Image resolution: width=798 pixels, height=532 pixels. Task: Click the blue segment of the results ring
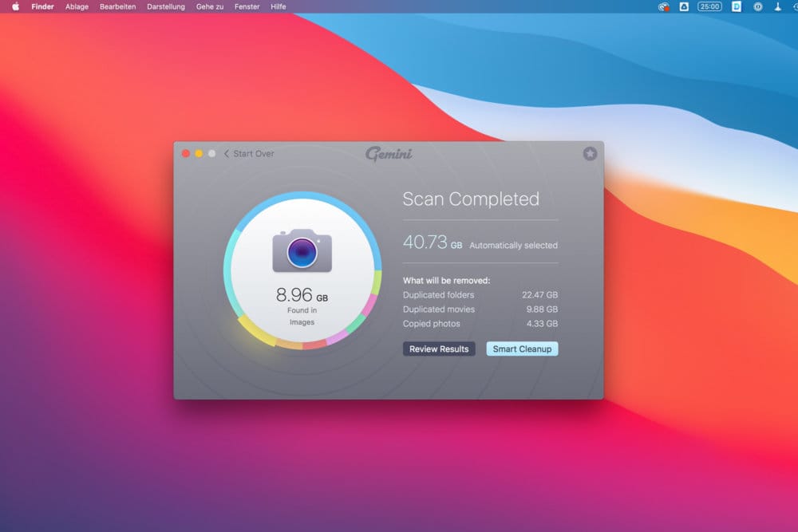304,195
